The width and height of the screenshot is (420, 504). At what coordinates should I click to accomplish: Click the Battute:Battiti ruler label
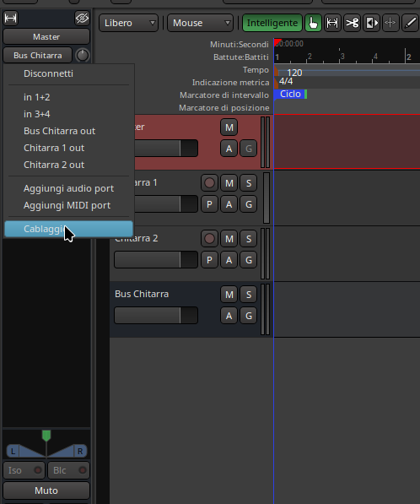(x=241, y=57)
